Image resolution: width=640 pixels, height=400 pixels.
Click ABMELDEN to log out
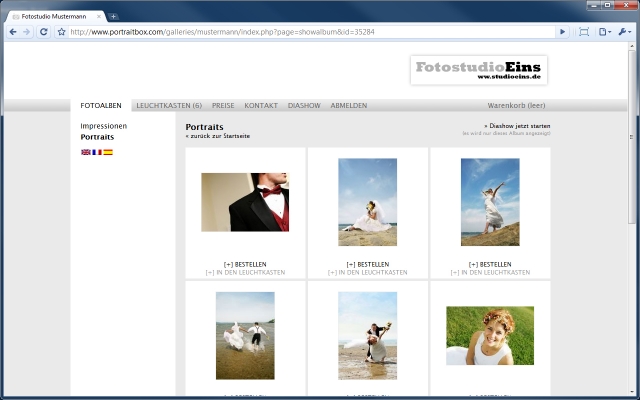point(349,105)
